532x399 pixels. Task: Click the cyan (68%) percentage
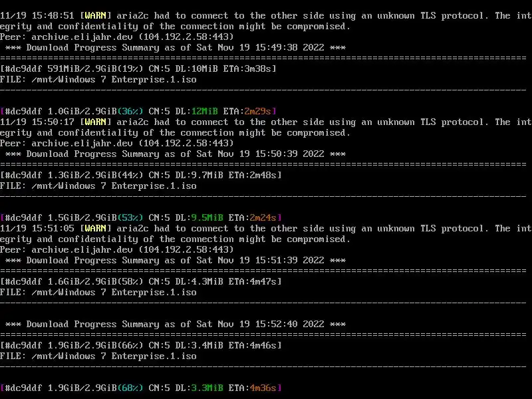point(130,388)
